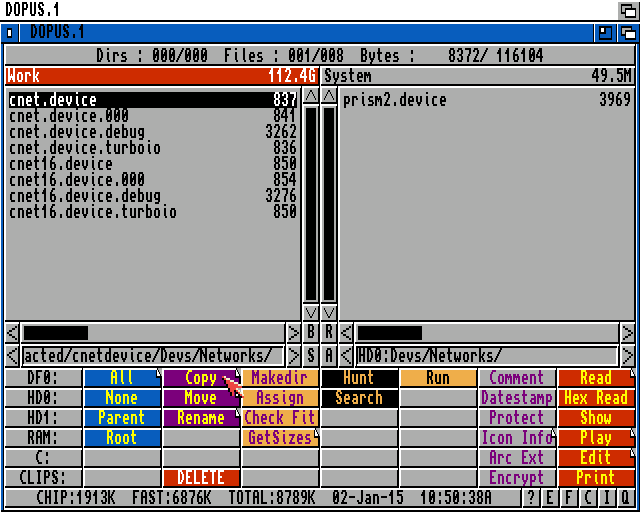Image resolution: width=640 pixels, height=512 pixels.
Task: Click the Search button
Action: pos(360,398)
